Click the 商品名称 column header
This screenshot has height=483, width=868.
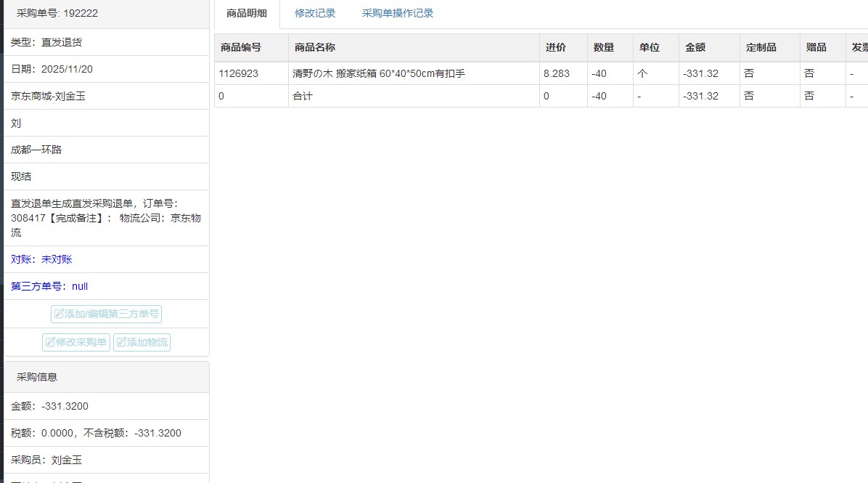[315, 47]
